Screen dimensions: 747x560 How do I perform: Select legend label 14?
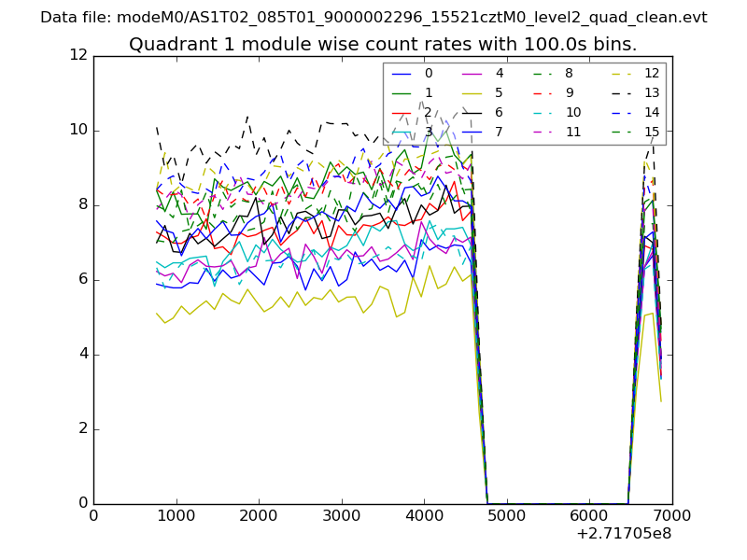coord(652,113)
